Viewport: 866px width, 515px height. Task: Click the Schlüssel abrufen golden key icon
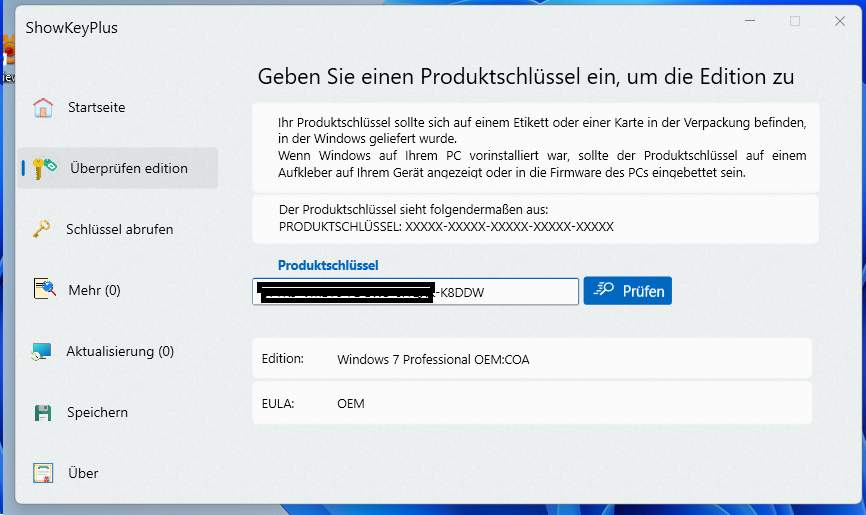pyautogui.click(x=41, y=229)
